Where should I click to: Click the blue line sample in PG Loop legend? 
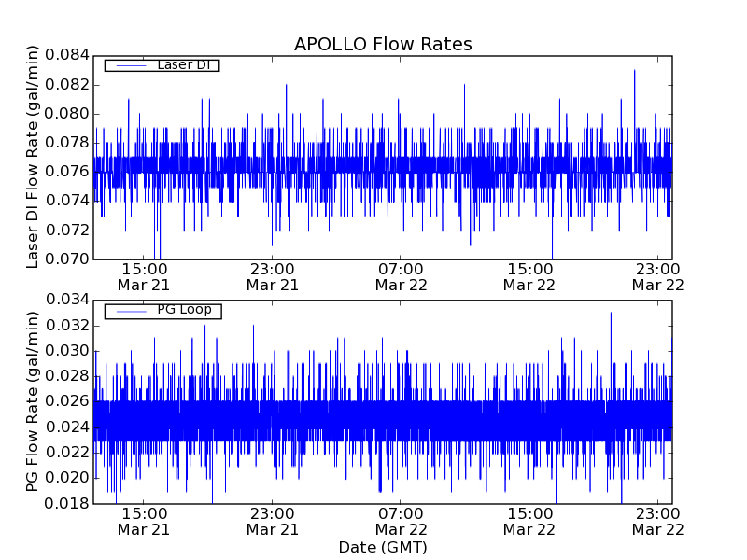[132, 312]
